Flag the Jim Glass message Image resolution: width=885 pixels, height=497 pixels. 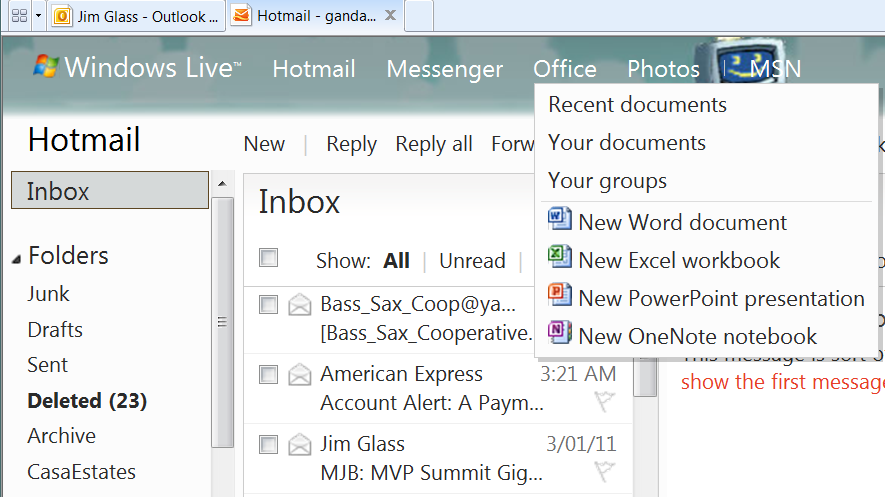pos(604,471)
